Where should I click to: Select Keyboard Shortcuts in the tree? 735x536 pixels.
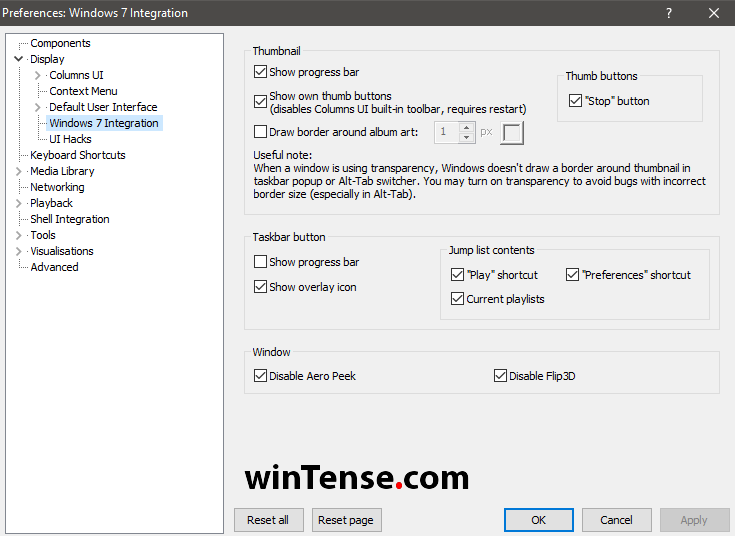tap(78, 155)
